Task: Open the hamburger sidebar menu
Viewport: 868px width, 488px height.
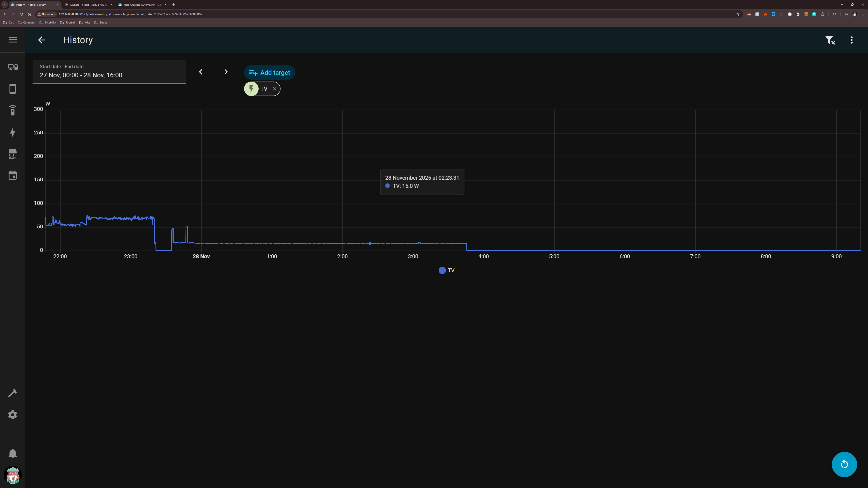Action: tap(12, 40)
